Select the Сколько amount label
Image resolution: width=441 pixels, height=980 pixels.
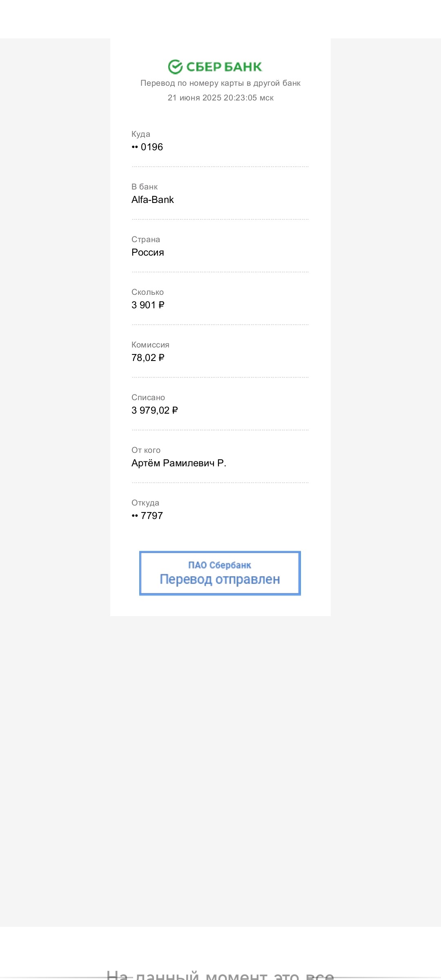147,292
